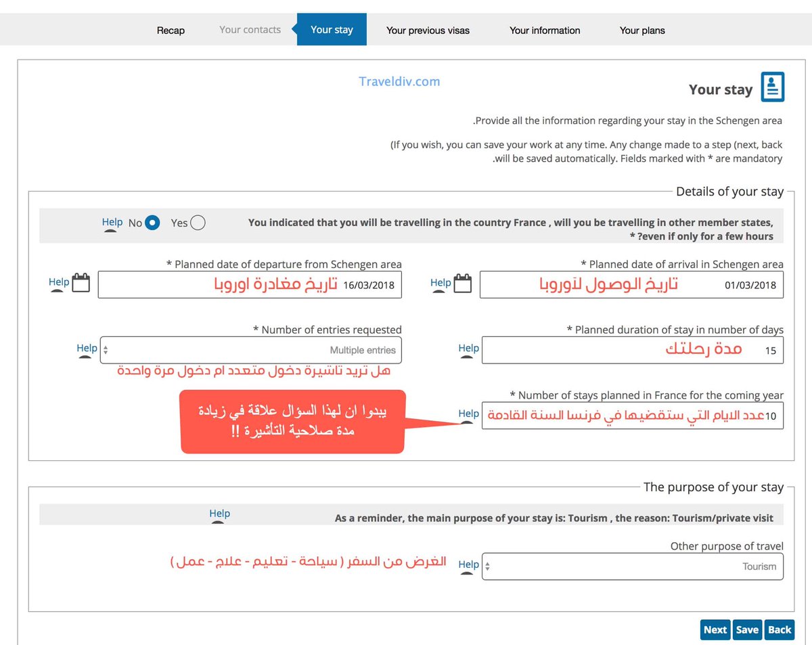812x645 pixels.
Task: Click the Back button
Action: tap(780, 629)
